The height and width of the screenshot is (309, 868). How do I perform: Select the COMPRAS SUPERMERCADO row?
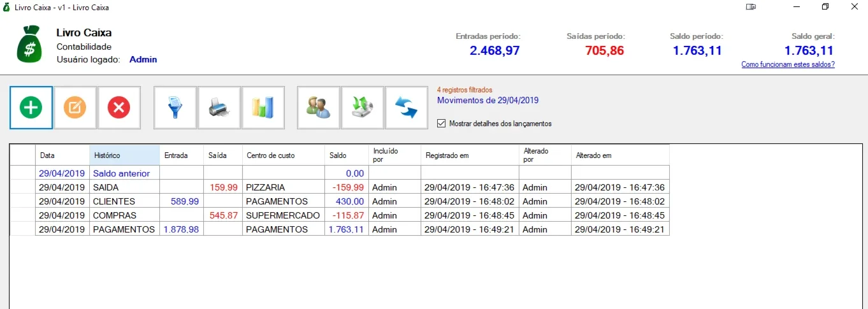tap(340, 215)
